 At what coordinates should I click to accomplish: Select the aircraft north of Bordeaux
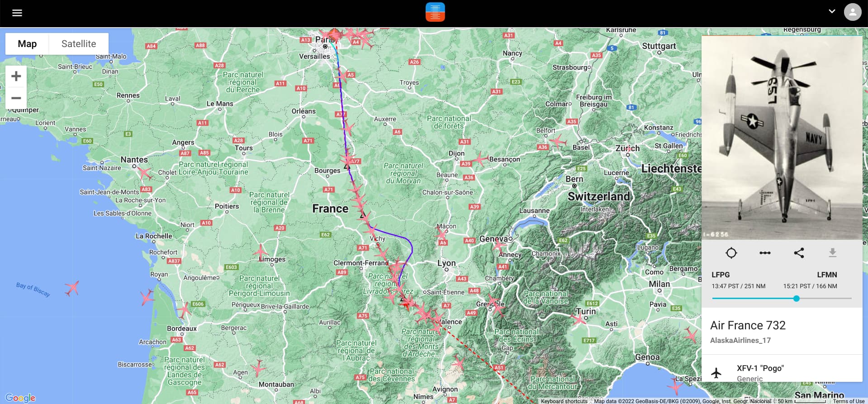(x=184, y=309)
